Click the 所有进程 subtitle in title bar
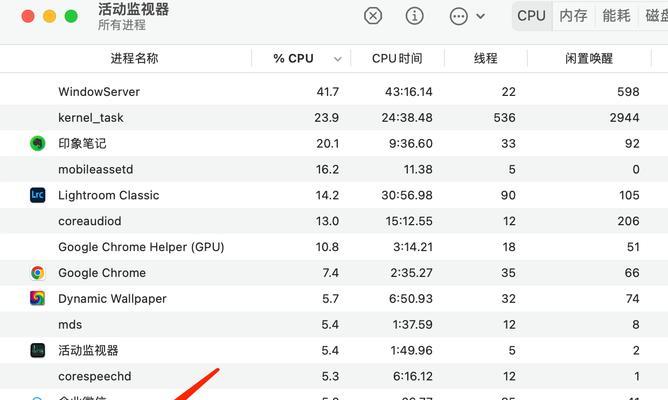 (x=122, y=25)
